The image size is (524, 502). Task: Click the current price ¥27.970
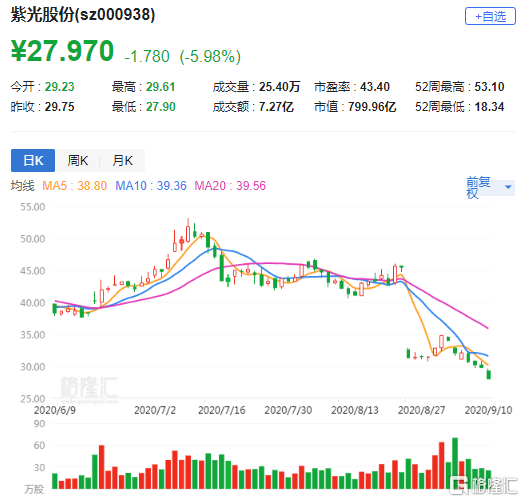[x=62, y=51]
